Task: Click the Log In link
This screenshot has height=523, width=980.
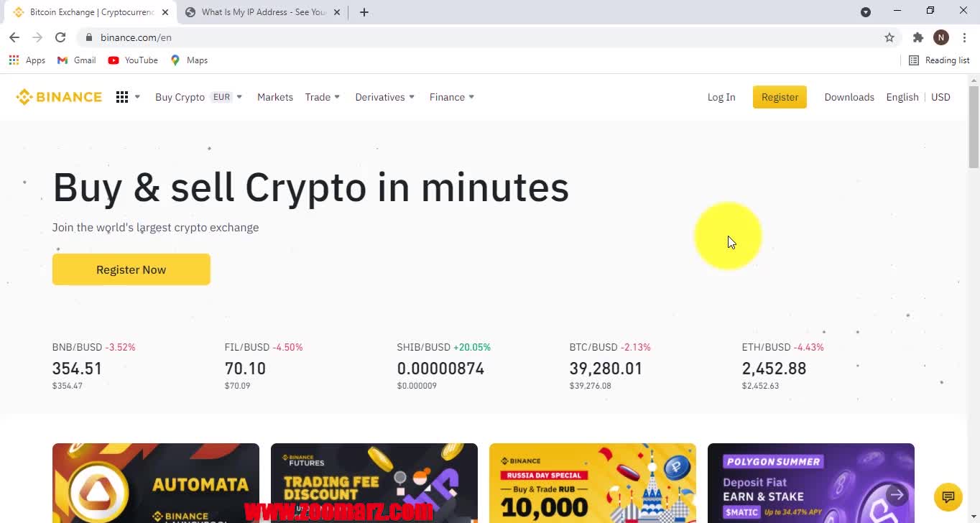Action: pos(721,97)
